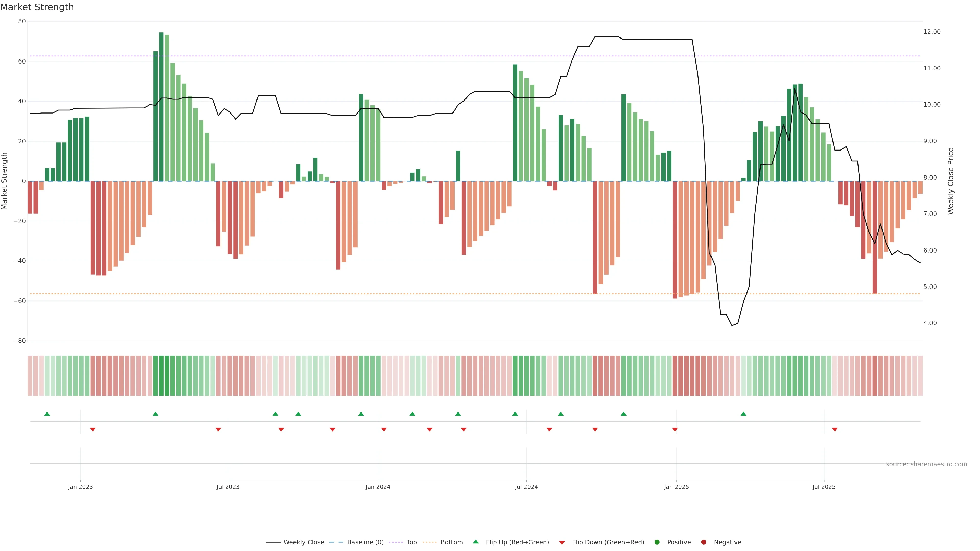The width and height of the screenshot is (980, 551).
Task: Click the Flip Up green triangle legend icon
Action: [x=475, y=542]
